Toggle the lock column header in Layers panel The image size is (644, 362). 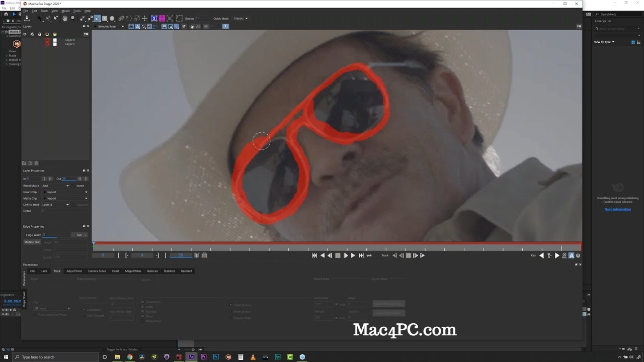(40, 34)
